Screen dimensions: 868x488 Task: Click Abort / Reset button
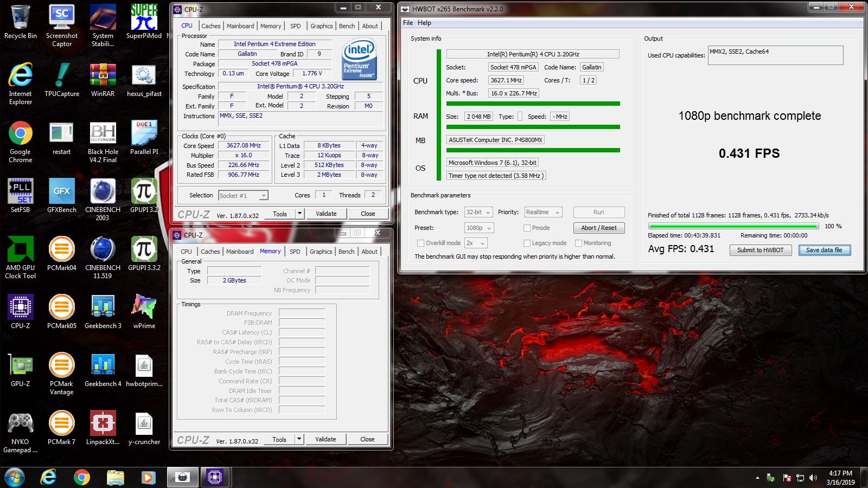tap(599, 228)
